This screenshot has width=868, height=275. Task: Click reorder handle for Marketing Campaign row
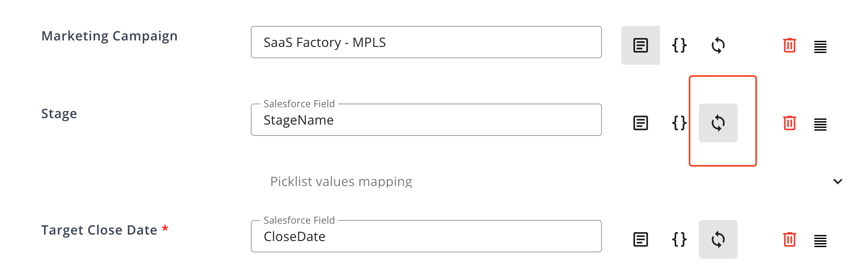tap(820, 47)
